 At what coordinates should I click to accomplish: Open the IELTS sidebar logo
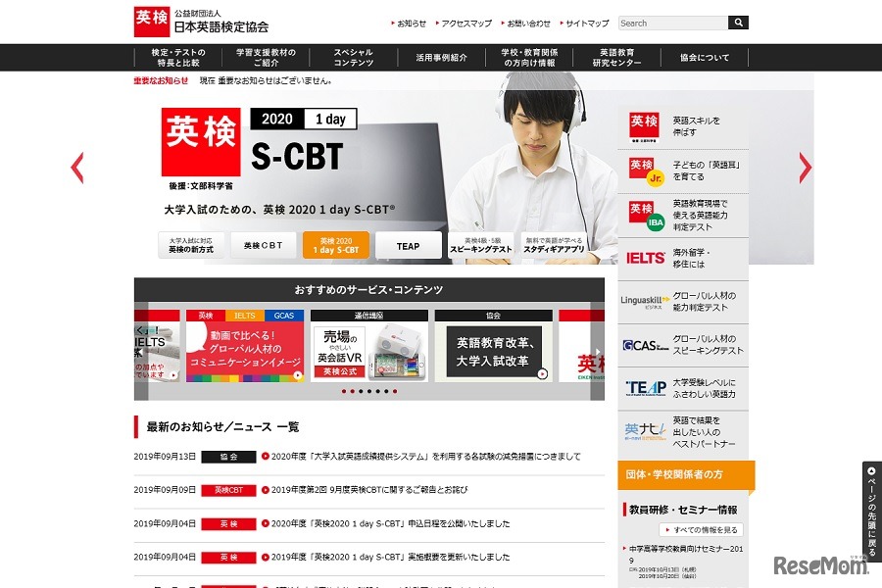(x=645, y=259)
